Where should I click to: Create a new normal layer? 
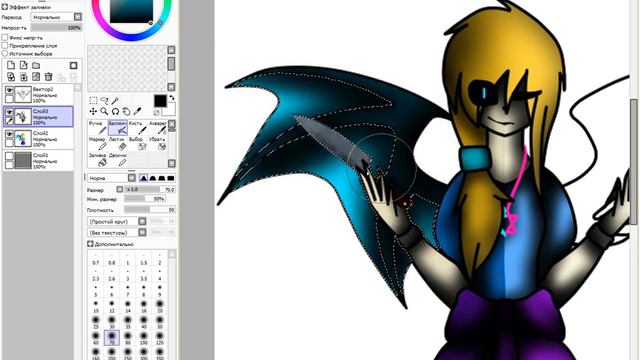[11, 65]
